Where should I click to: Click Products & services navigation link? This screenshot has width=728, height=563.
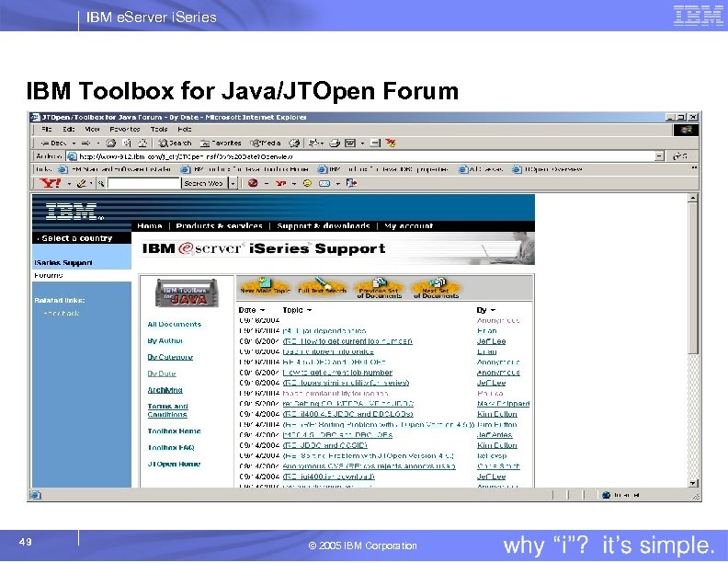pyautogui.click(x=219, y=225)
